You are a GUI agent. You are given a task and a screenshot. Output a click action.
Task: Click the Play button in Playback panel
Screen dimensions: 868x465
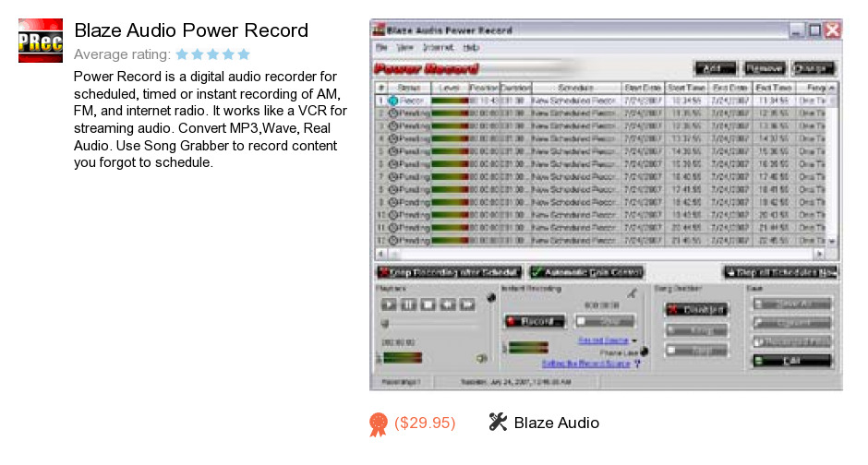click(x=389, y=304)
